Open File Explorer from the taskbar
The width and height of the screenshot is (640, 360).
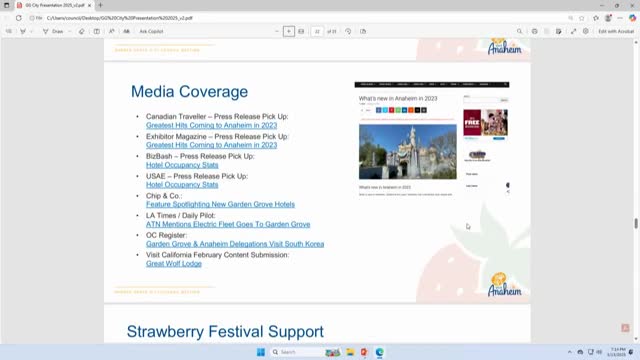(350, 352)
